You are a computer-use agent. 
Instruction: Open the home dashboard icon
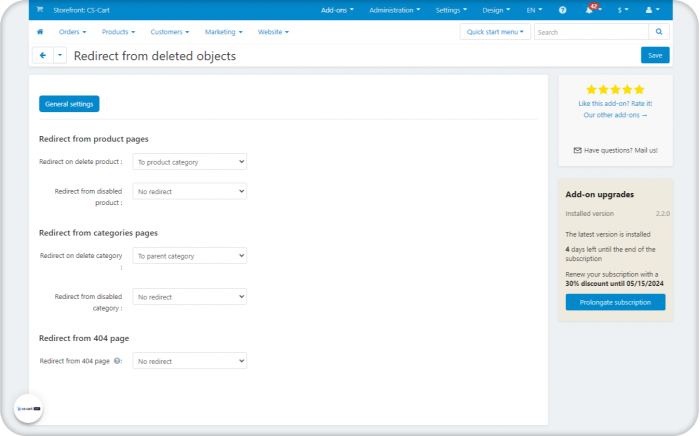click(40, 32)
